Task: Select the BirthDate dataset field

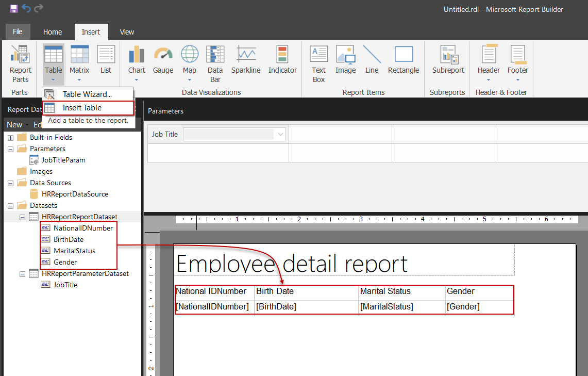Action: coord(68,240)
